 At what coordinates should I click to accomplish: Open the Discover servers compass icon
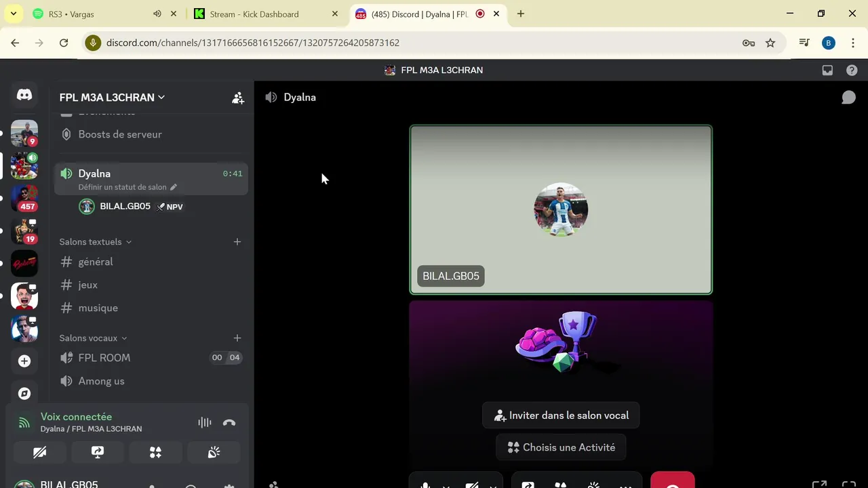pyautogui.click(x=24, y=394)
